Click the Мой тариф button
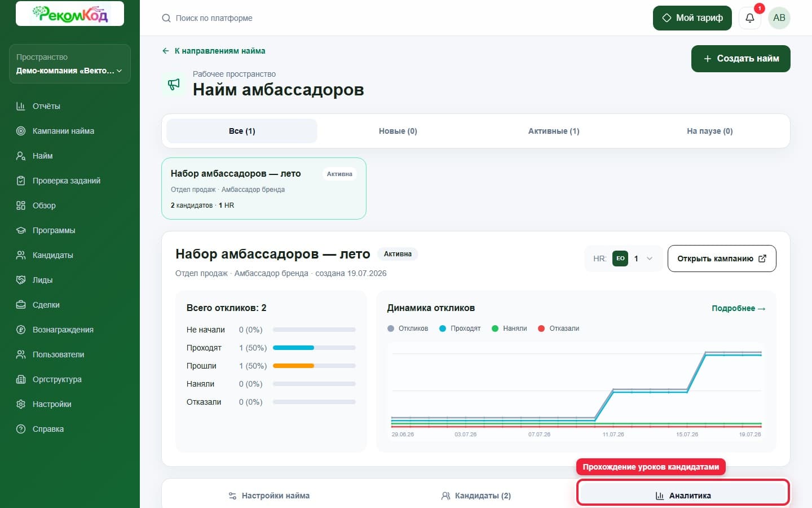 692,18
